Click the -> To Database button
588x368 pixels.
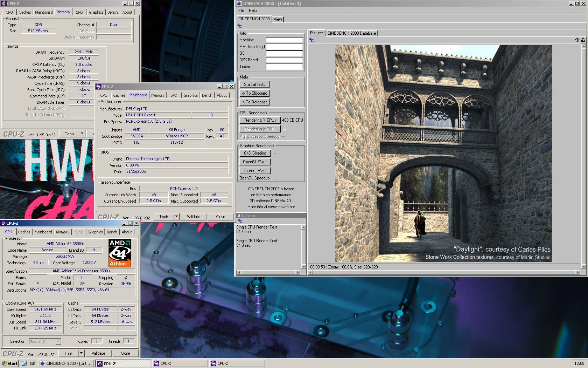coord(254,102)
